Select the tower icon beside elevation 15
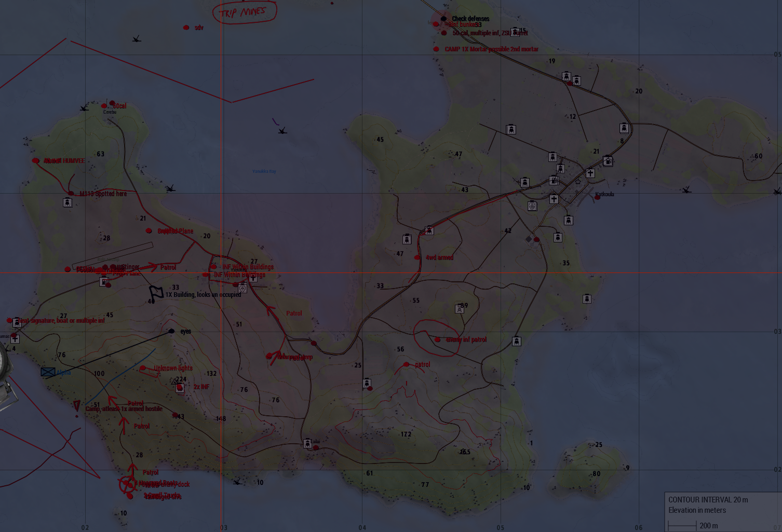 [x=515, y=32]
